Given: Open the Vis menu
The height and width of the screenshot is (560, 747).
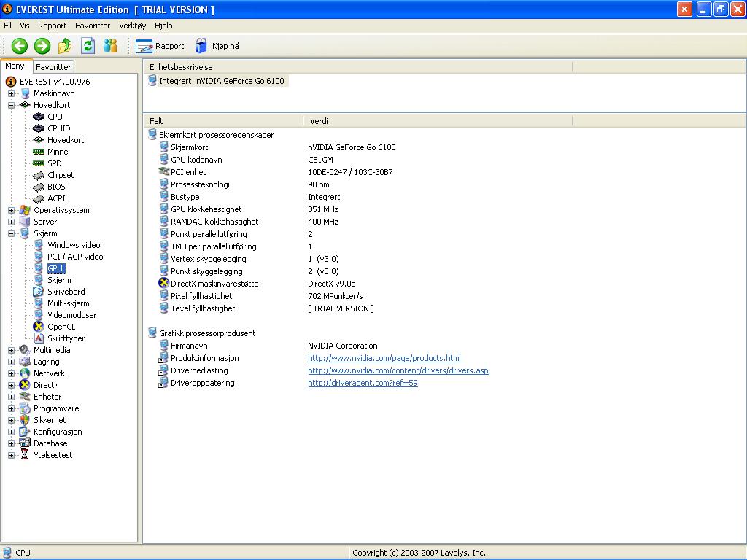Looking at the screenshot, I should (x=25, y=26).
